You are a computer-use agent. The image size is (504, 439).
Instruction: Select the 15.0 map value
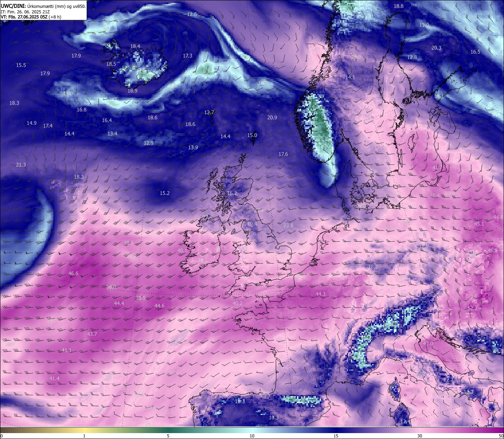[252, 135]
